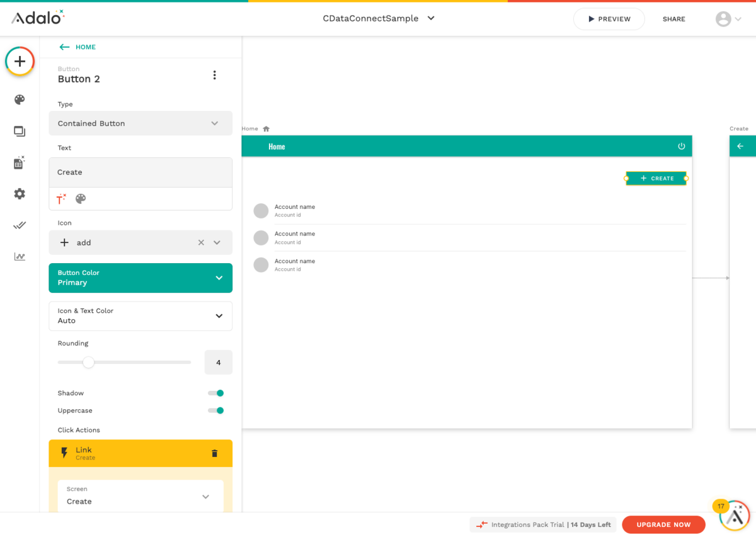Click the Create screen label on canvas
Image resolution: width=756 pixels, height=537 pixels.
[x=739, y=128]
